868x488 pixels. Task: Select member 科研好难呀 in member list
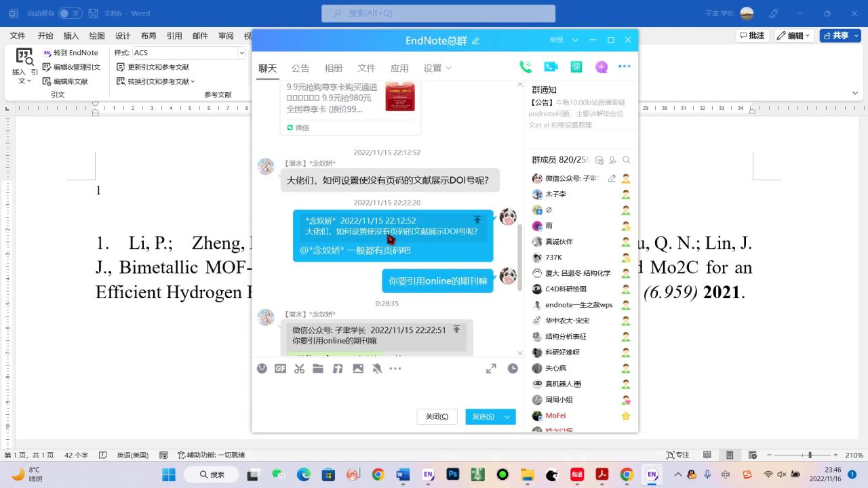coord(580,352)
